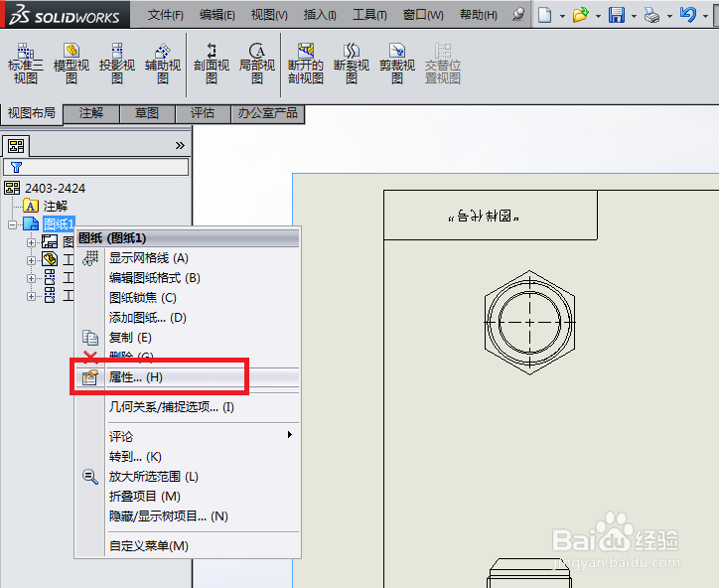Image resolution: width=719 pixels, height=588 pixels.
Task: Open the 插入(I) menu
Action: click(x=320, y=15)
